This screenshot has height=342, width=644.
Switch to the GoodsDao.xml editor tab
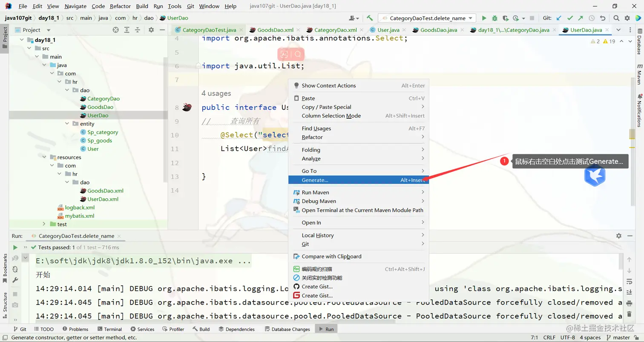[x=275, y=30]
